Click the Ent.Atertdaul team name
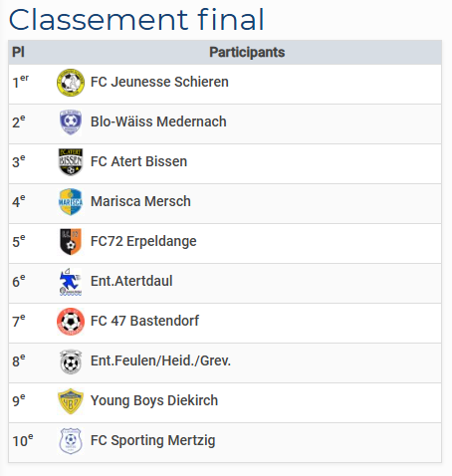This screenshot has height=476, width=452. pyautogui.click(x=131, y=281)
